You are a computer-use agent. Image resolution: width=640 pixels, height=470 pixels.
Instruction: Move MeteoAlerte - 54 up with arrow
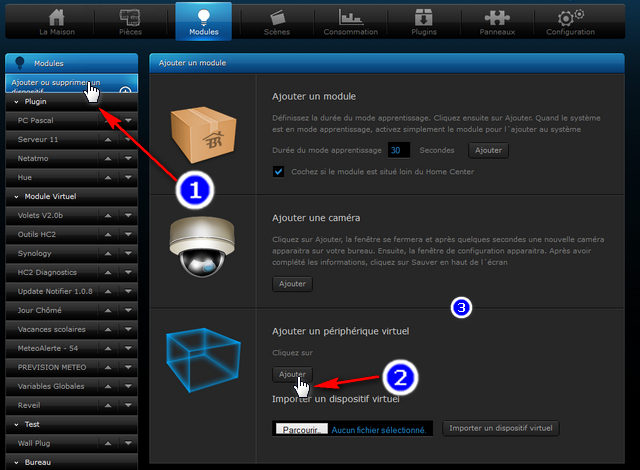(x=108, y=348)
